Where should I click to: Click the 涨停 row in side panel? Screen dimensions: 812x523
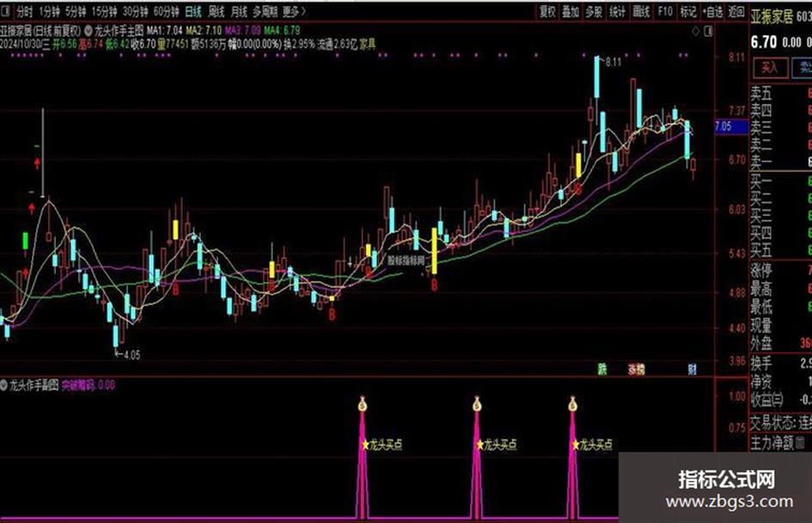(x=781, y=270)
